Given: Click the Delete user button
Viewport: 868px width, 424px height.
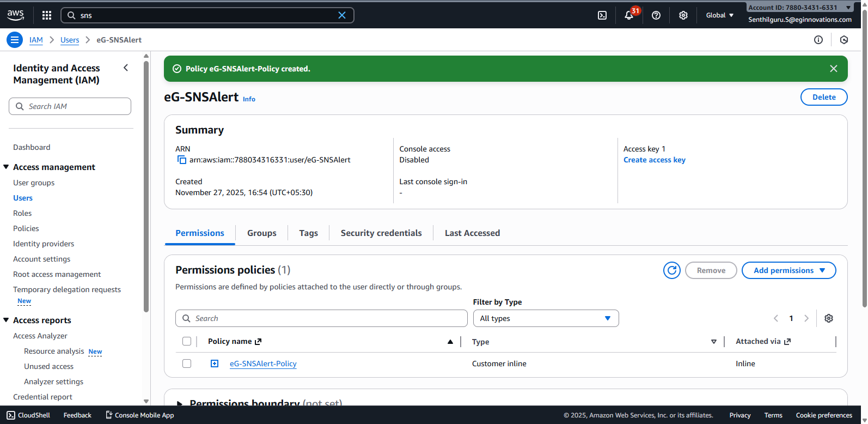Looking at the screenshot, I should (x=823, y=97).
